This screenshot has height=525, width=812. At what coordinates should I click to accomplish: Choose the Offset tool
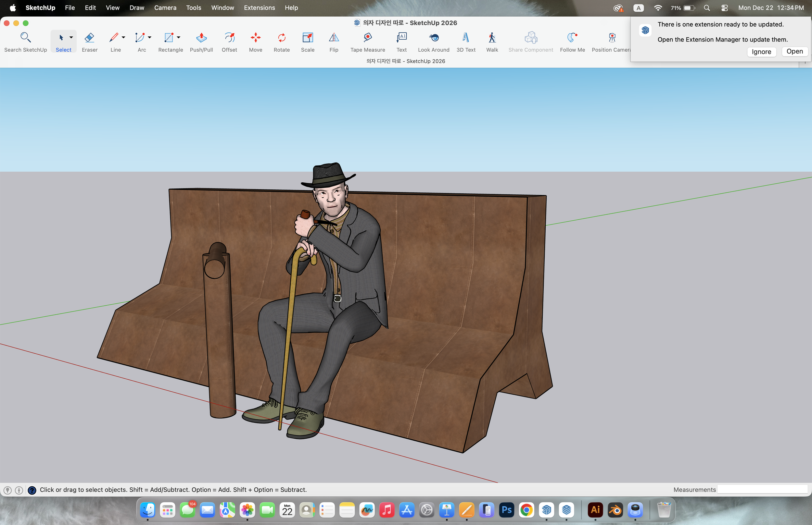pos(229,41)
